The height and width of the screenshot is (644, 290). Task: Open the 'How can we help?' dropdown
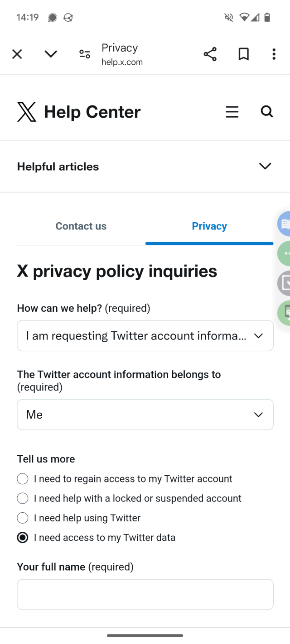145,336
